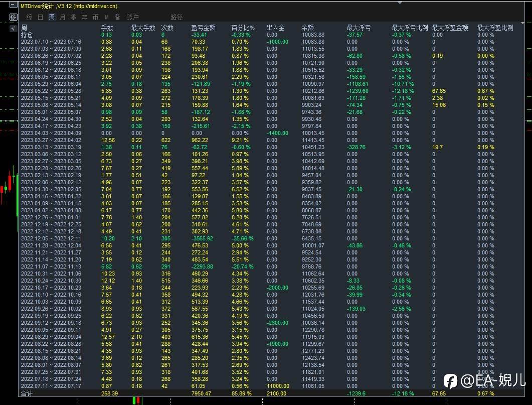Click the 12.56 lots value
This screenshot has width=532, height=405.
108,140
